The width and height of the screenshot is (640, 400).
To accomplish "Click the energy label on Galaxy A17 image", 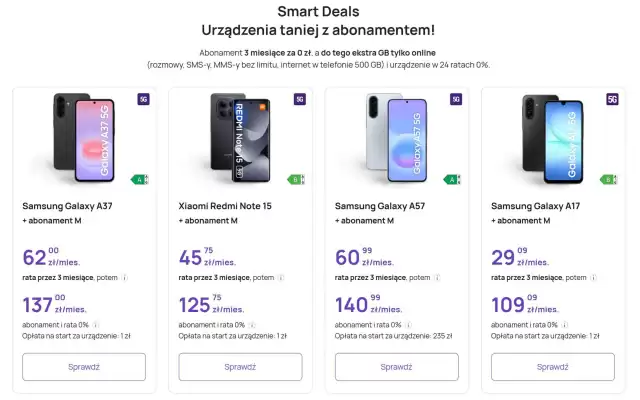I will (x=609, y=180).
